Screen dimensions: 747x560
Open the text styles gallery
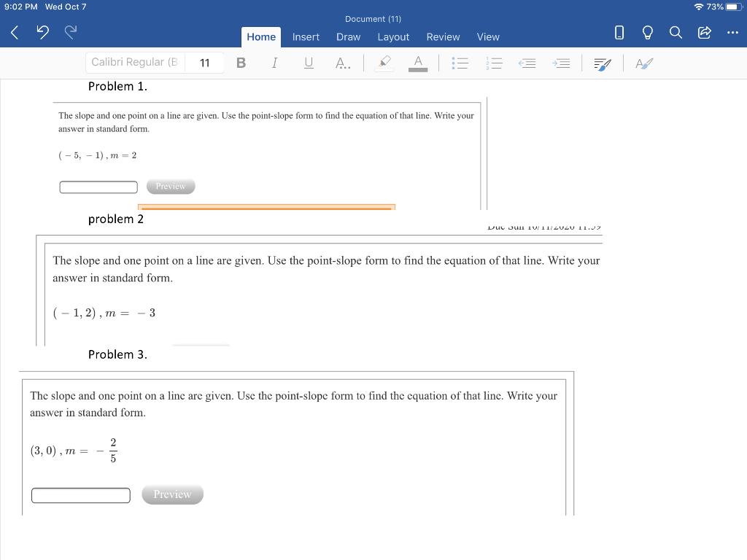tap(644, 63)
